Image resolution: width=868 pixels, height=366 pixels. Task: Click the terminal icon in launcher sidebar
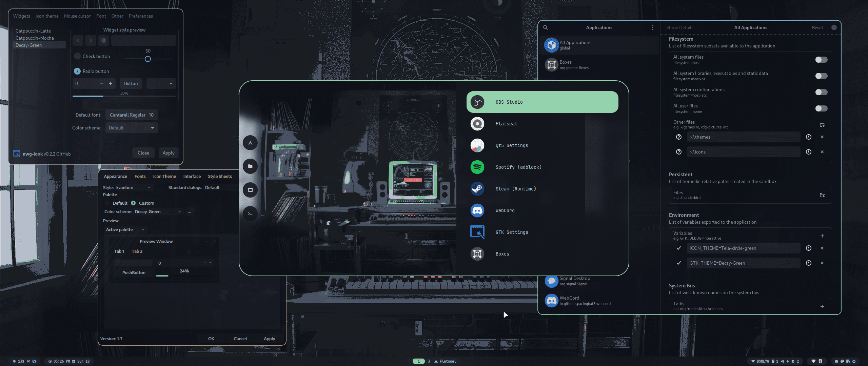[250, 213]
